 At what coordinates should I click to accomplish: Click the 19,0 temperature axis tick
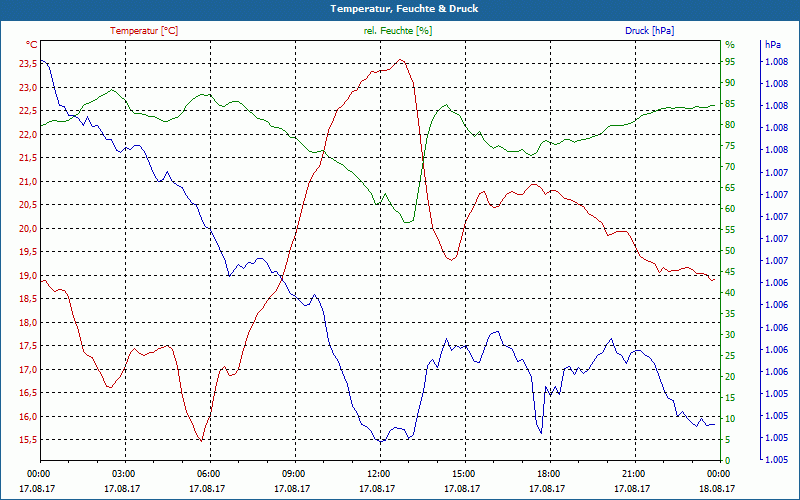[28, 276]
